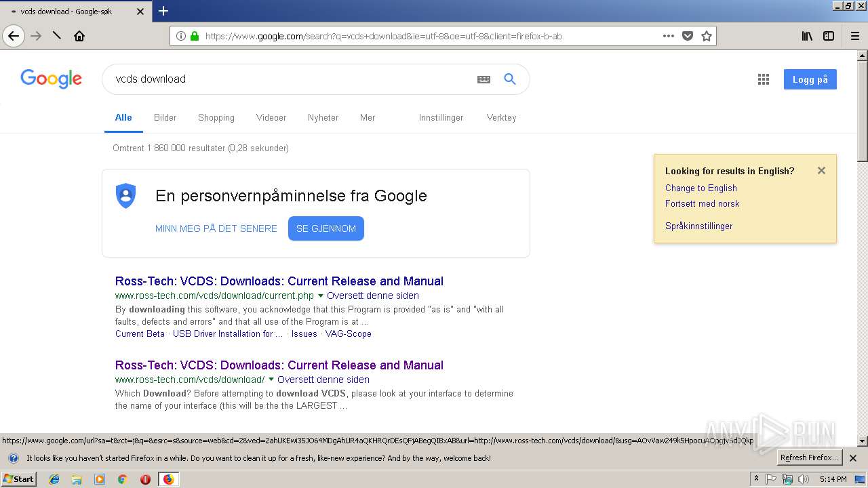Switch to the Videoer tab
The height and width of the screenshot is (488, 868).
[271, 117]
